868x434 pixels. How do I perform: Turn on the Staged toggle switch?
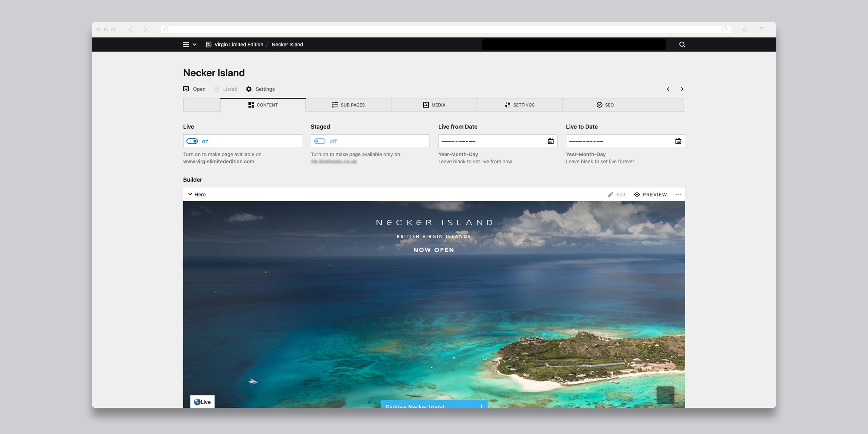319,141
